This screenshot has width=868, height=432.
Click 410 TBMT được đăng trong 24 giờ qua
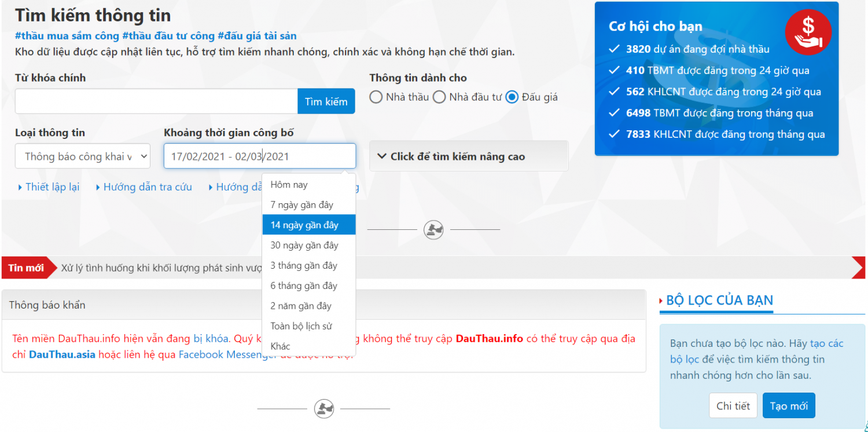click(x=718, y=71)
